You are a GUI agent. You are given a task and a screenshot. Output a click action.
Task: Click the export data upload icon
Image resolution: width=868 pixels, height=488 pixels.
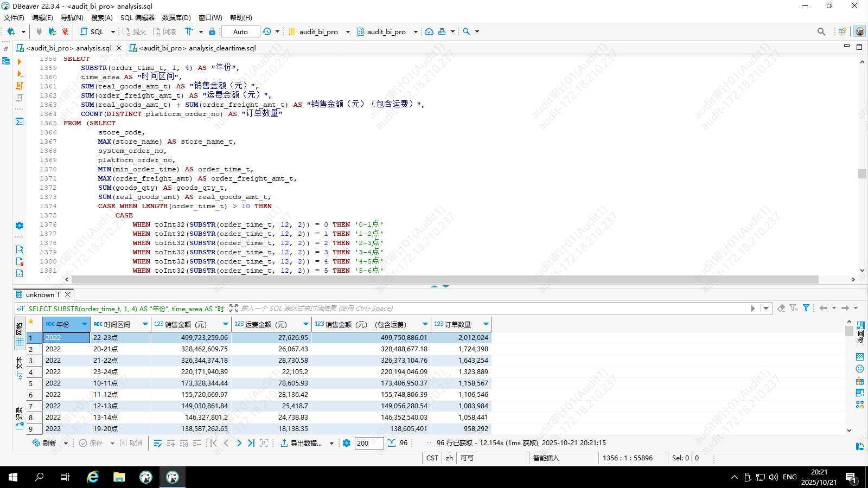[x=284, y=443]
